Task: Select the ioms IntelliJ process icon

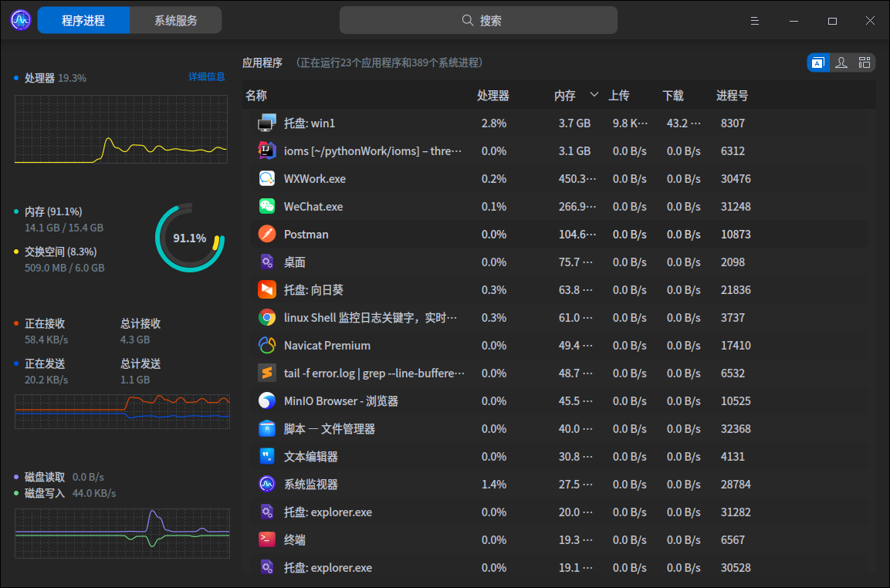Action: [x=267, y=151]
